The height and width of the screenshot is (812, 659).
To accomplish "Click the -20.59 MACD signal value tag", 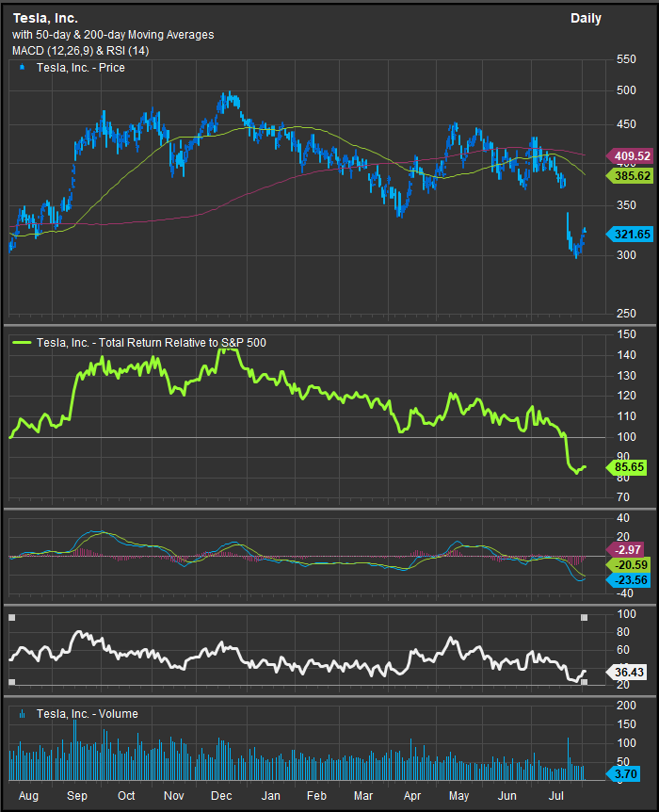I will (x=628, y=565).
